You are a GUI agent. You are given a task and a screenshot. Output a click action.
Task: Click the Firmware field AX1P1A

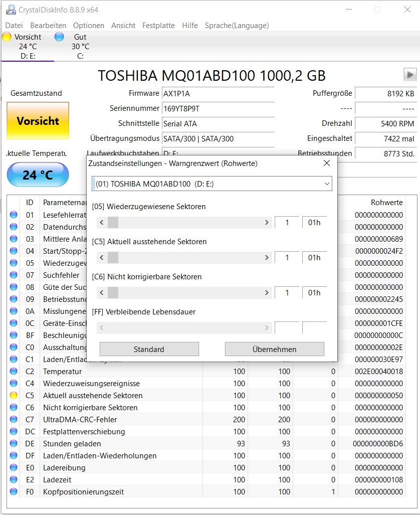[218, 94]
